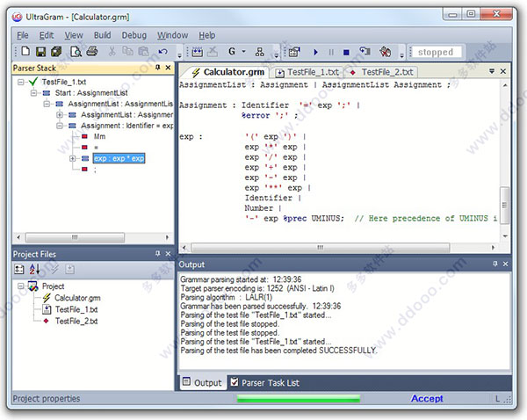Collapse the Project tree node
The width and height of the screenshot is (527, 420).
pos(21,286)
